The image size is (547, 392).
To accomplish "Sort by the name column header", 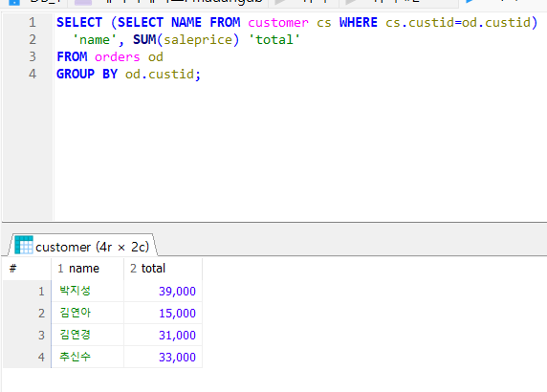I will click(x=87, y=269).
